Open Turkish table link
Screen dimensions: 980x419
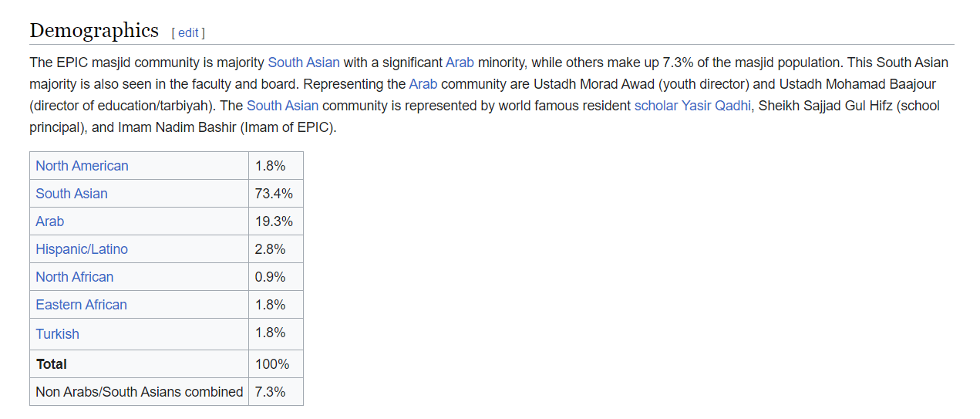point(57,334)
